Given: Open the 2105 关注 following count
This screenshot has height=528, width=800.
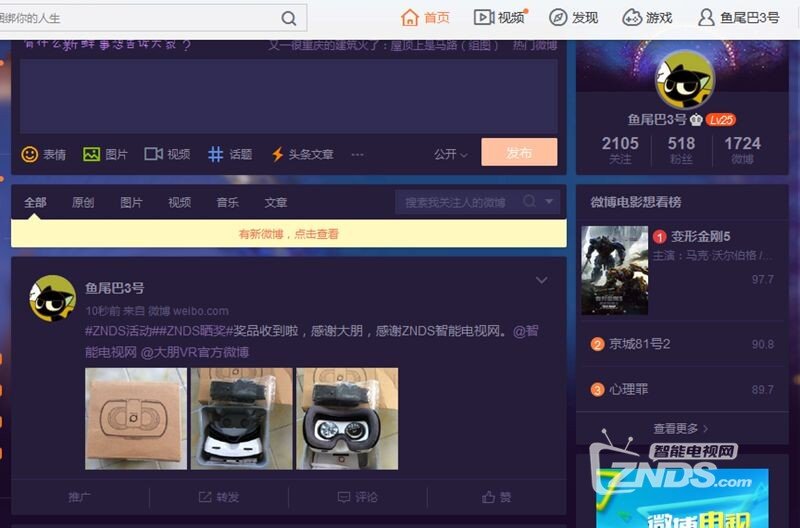Looking at the screenshot, I should click(x=620, y=150).
